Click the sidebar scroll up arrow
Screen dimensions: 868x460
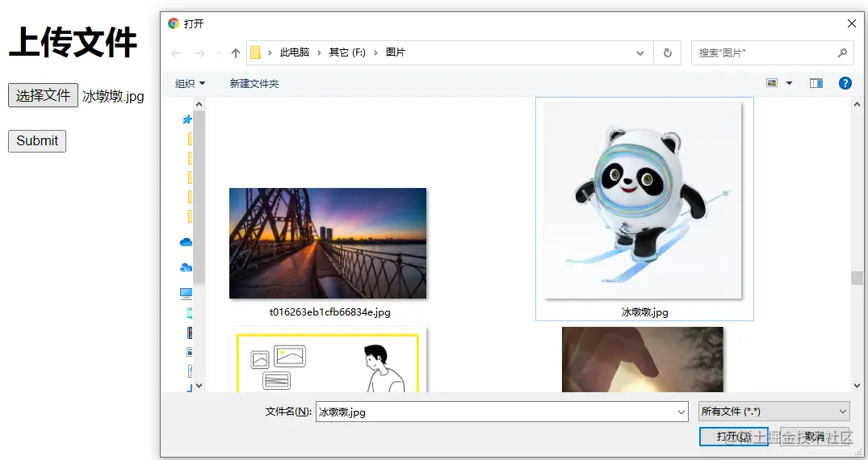point(199,104)
